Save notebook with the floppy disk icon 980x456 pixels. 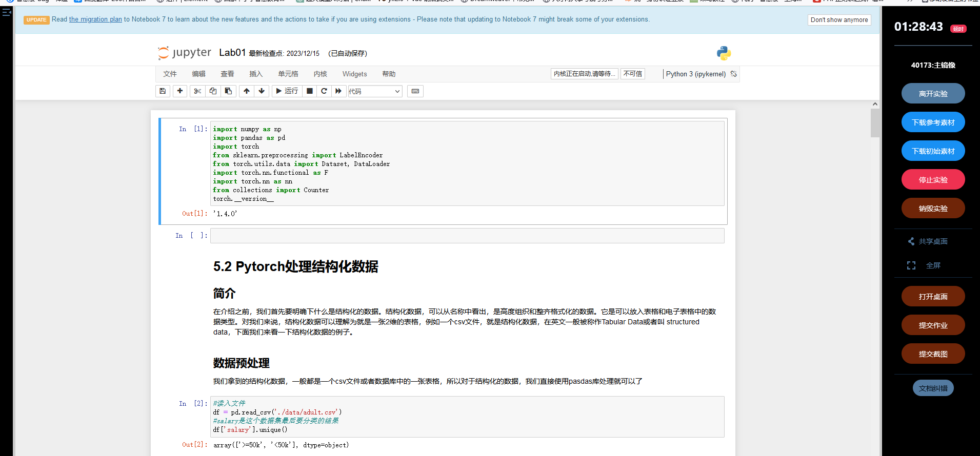[x=163, y=91]
